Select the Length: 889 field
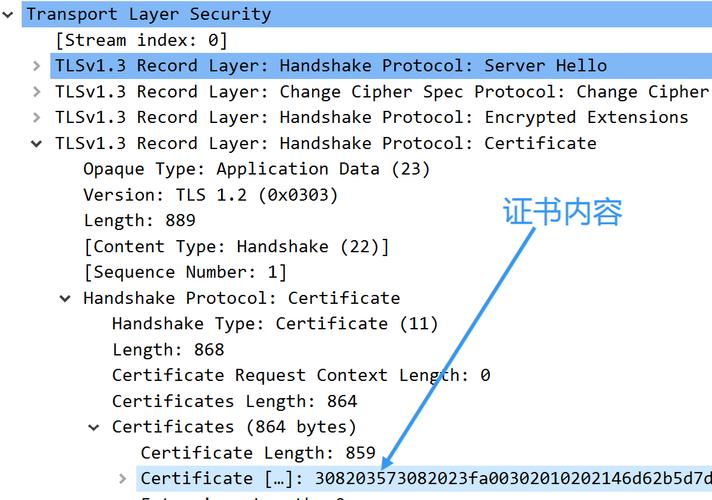 click(139, 221)
